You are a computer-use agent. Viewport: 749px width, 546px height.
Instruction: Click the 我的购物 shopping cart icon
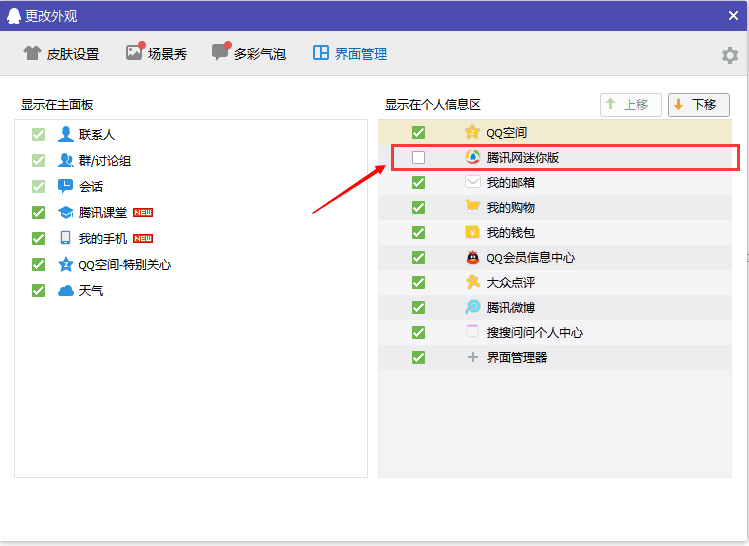pyautogui.click(x=472, y=207)
